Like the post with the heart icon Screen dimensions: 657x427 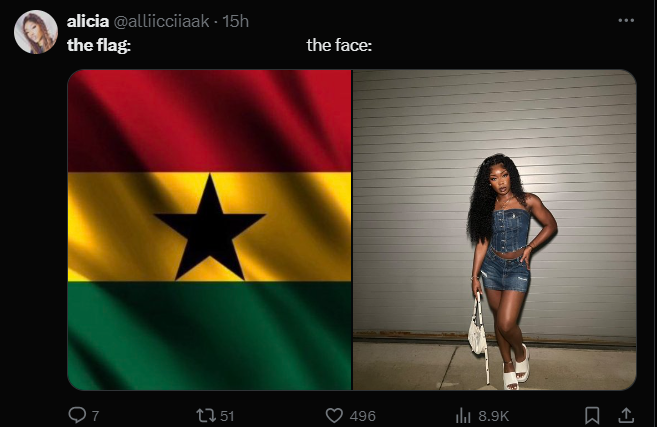point(335,415)
